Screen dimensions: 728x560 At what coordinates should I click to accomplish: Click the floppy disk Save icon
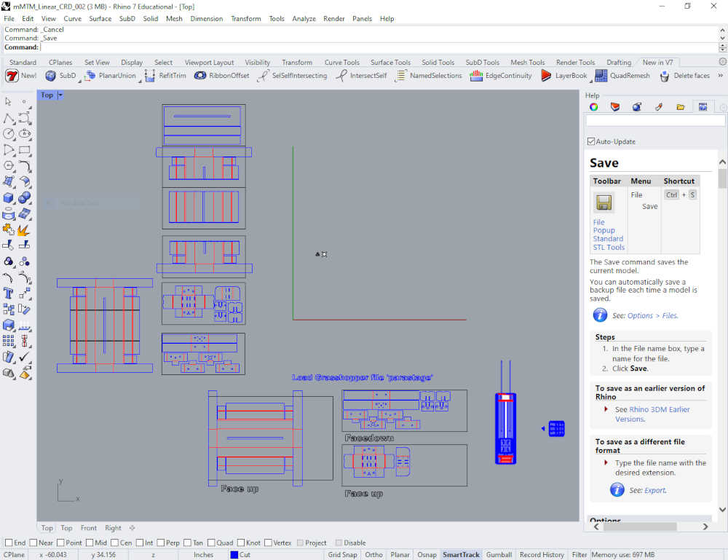(x=604, y=203)
